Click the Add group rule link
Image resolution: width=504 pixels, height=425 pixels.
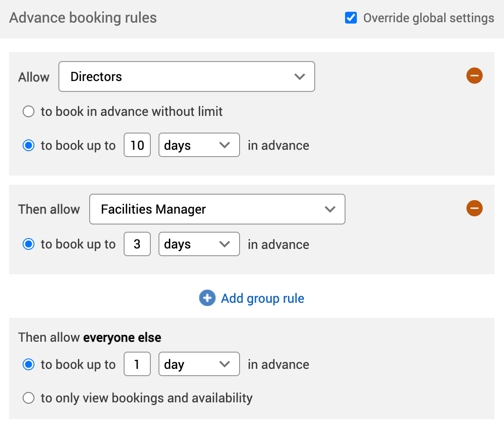(x=262, y=298)
